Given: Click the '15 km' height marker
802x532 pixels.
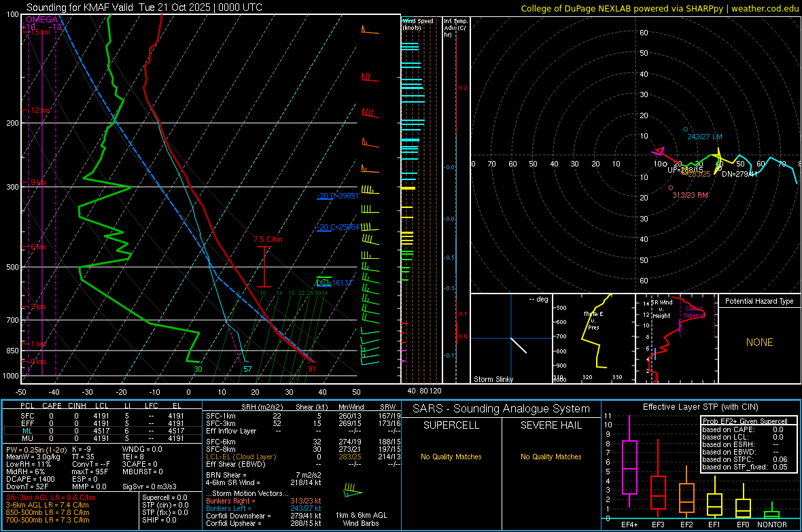Looking at the screenshot, I should pos(40,32).
